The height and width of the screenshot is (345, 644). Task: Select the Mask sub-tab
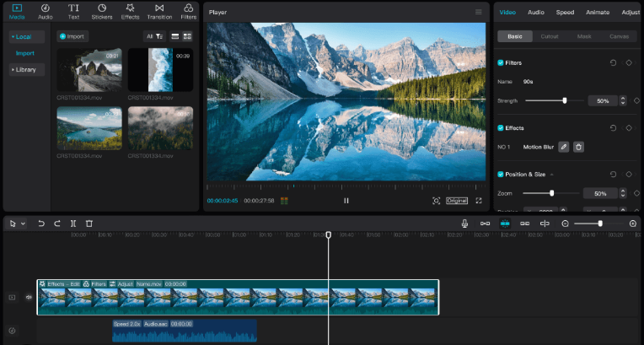pyautogui.click(x=584, y=36)
